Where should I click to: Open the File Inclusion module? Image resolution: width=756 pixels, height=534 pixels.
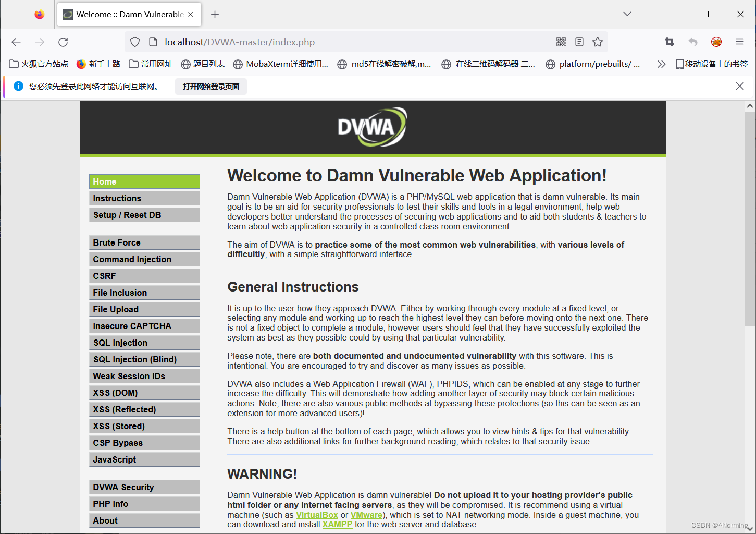(x=144, y=293)
